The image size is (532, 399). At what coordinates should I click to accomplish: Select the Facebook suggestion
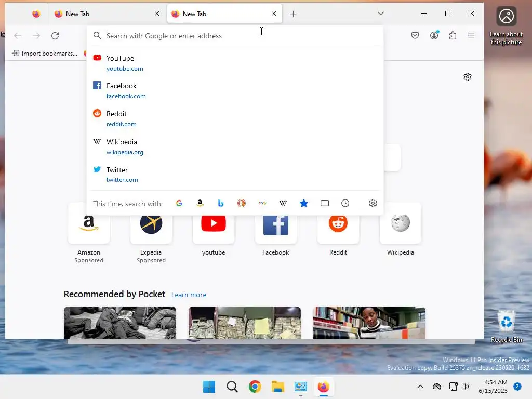click(x=235, y=90)
